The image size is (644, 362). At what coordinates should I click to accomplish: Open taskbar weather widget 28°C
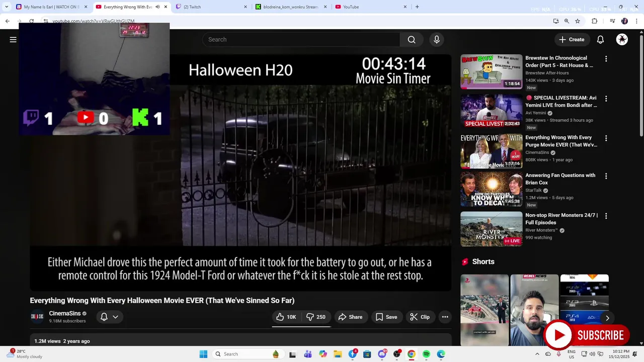pyautogui.click(x=25, y=354)
